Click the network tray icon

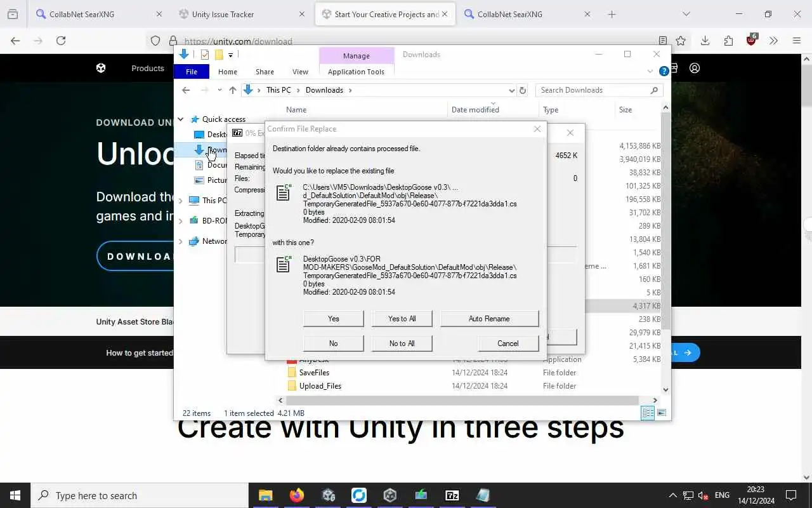[688, 495]
